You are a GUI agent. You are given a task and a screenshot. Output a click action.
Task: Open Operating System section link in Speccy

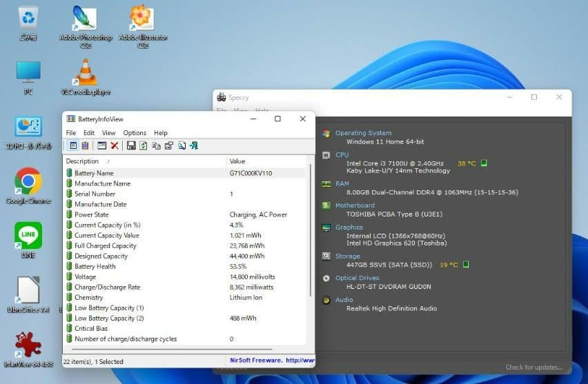[363, 133]
